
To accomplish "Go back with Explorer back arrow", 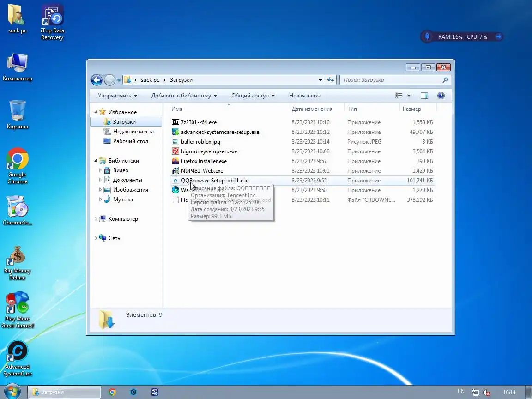I will click(x=97, y=80).
